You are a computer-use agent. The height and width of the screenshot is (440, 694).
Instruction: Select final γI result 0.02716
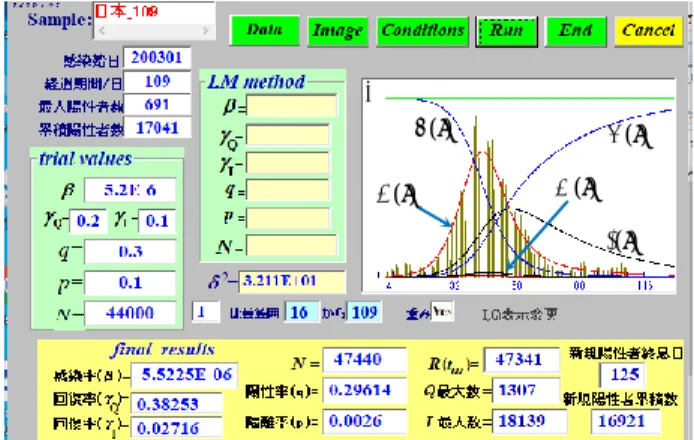click(x=177, y=428)
